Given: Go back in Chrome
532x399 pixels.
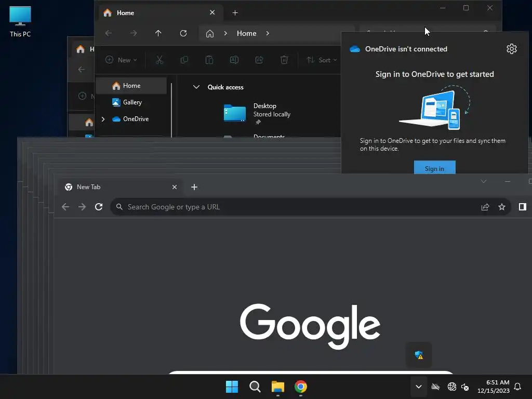Looking at the screenshot, I should point(65,207).
